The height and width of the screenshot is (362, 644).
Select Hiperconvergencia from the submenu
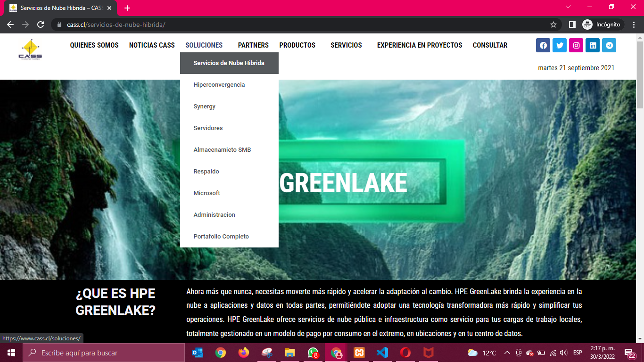click(219, 85)
